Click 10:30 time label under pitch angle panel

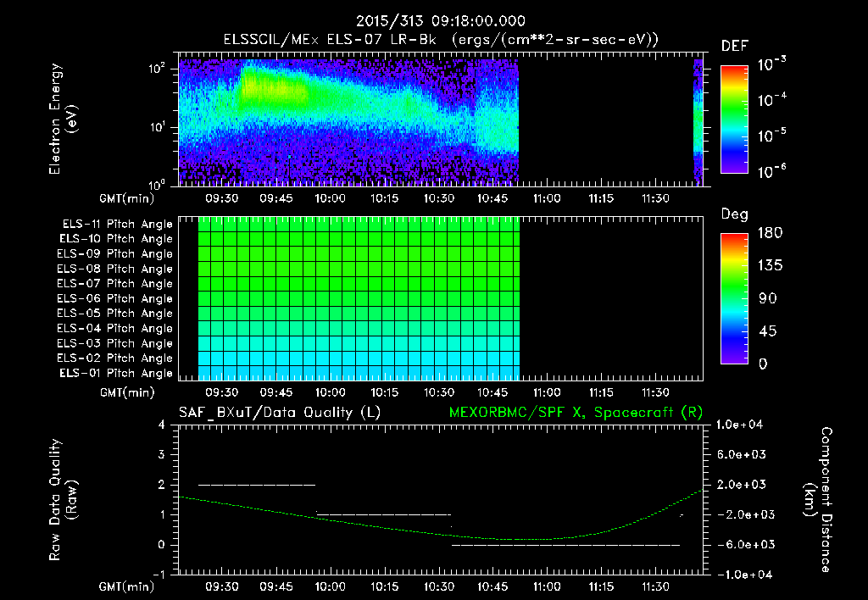tap(439, 393)
